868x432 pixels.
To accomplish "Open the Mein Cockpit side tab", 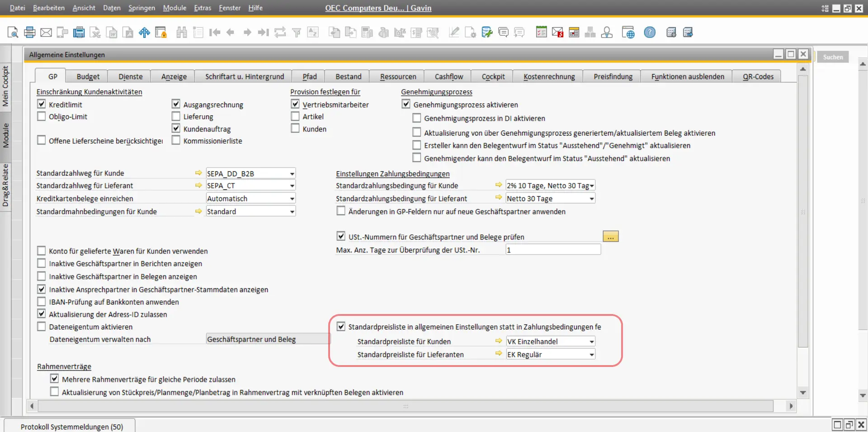I will [5, 86].
